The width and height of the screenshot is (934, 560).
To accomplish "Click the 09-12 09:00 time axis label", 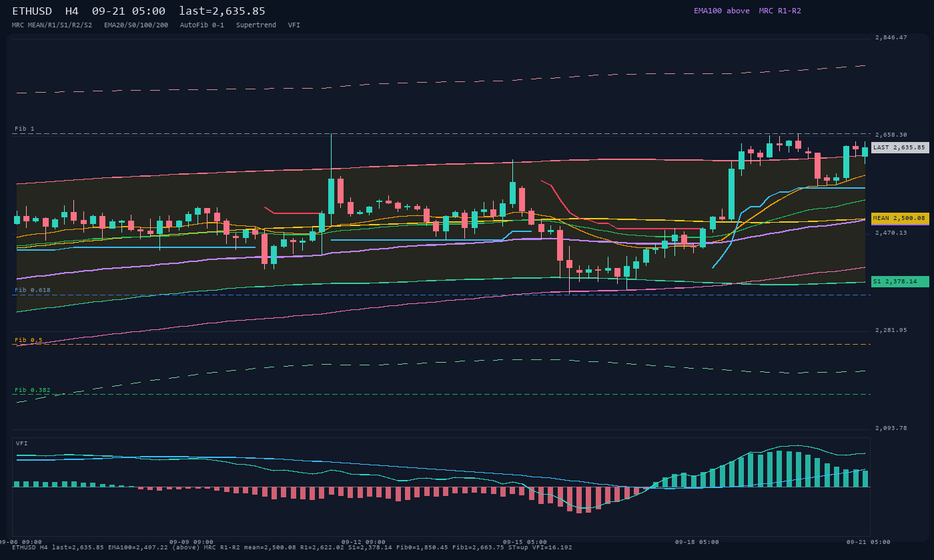I will point(364,542).
